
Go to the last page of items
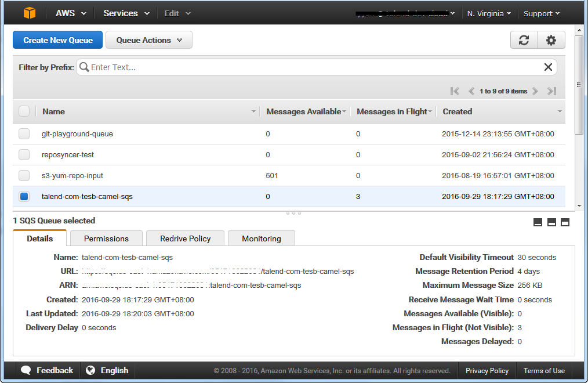[x=551, y=91]
